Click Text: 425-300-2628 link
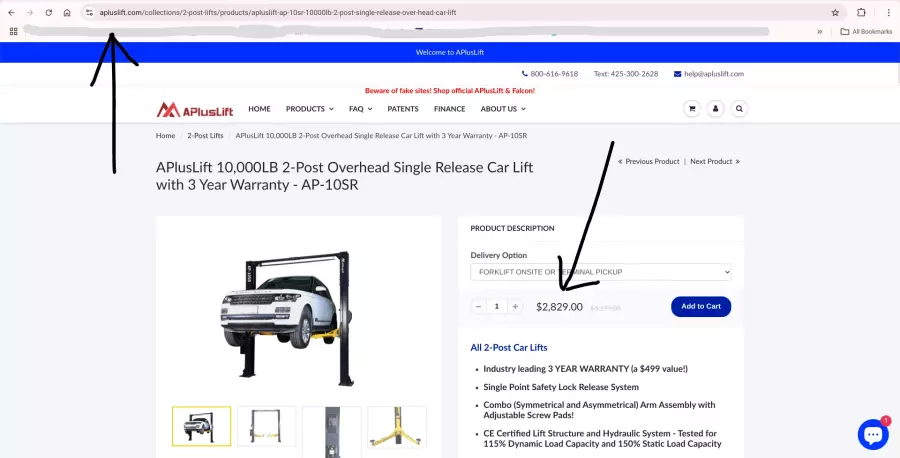The height and width of the screenshot is (458, 900). tap(626, 74)
